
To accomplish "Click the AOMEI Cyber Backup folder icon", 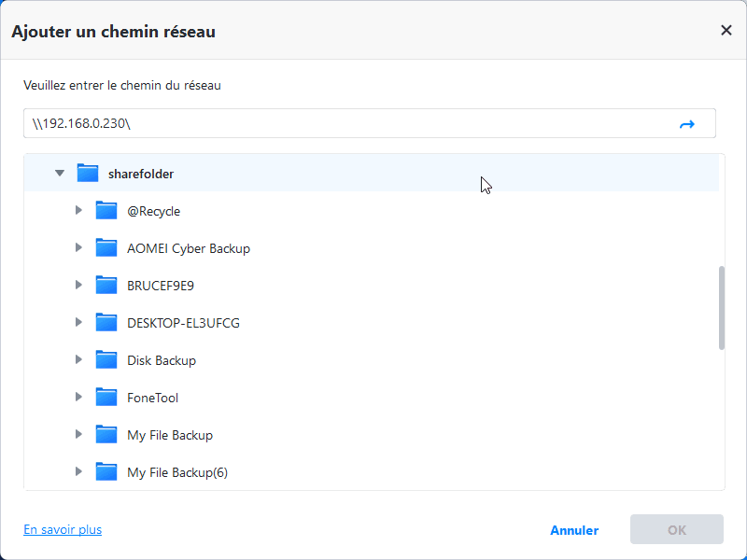I will pyautogui.click(x=106, y=248).
